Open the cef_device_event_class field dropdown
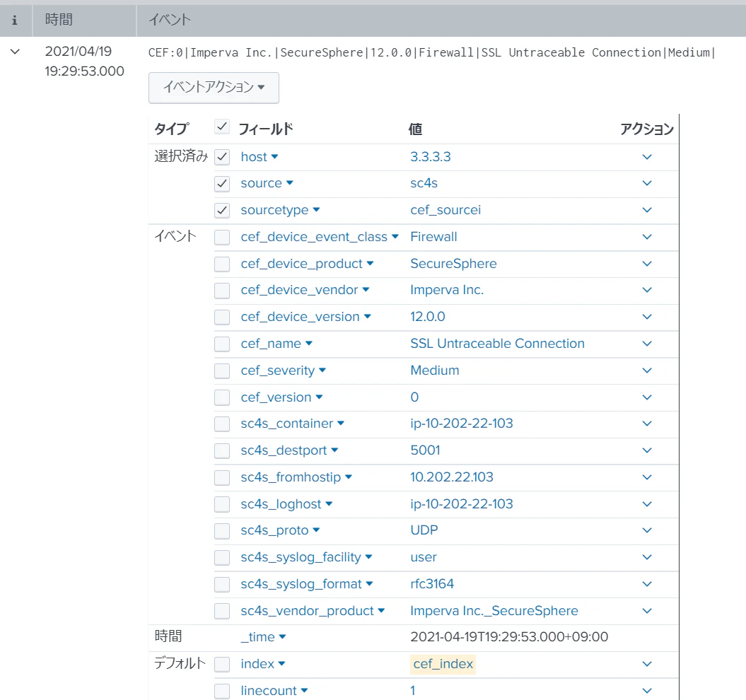The image size is (746, 700). (x=320, y=236)
